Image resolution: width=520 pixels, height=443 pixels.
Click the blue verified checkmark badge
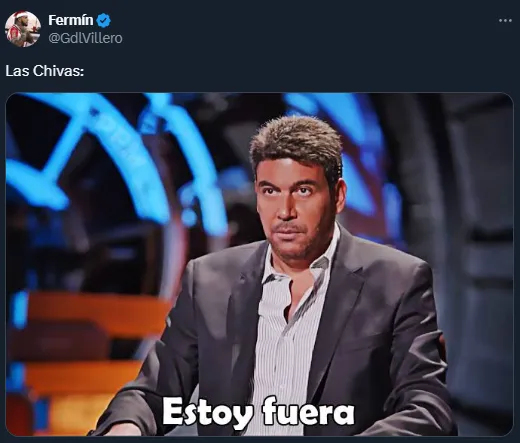coord(103,20)
